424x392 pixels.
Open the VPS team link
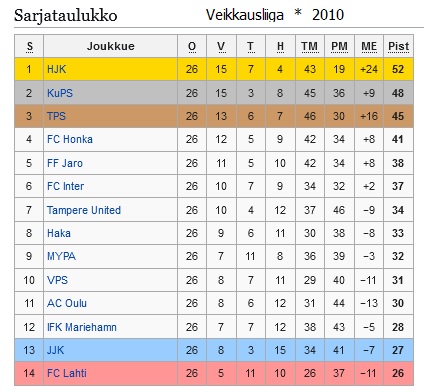coord(57,280)
